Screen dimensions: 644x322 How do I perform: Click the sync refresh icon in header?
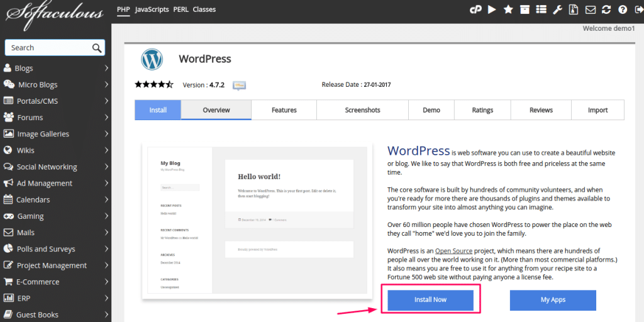606,9
